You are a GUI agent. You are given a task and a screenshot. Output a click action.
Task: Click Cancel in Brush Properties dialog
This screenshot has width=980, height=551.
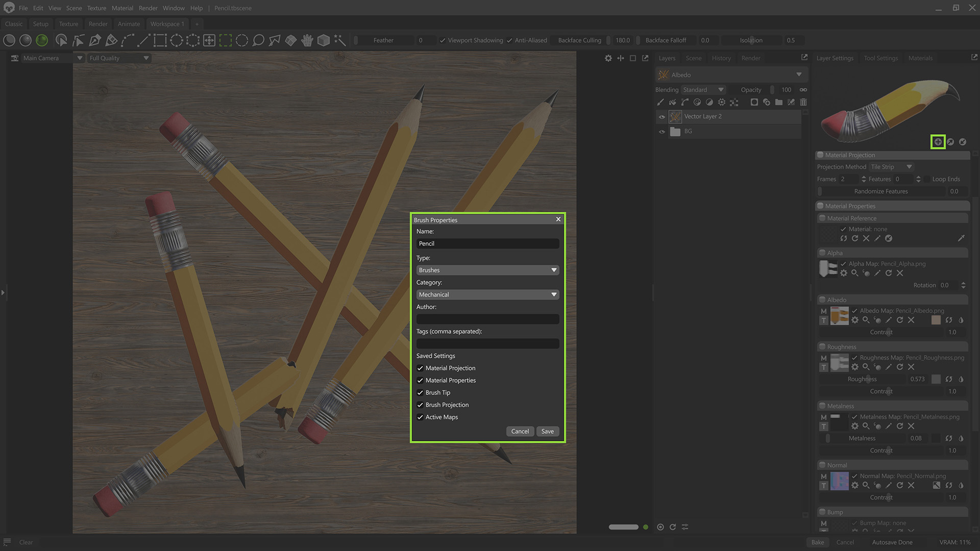coord(520,432)
